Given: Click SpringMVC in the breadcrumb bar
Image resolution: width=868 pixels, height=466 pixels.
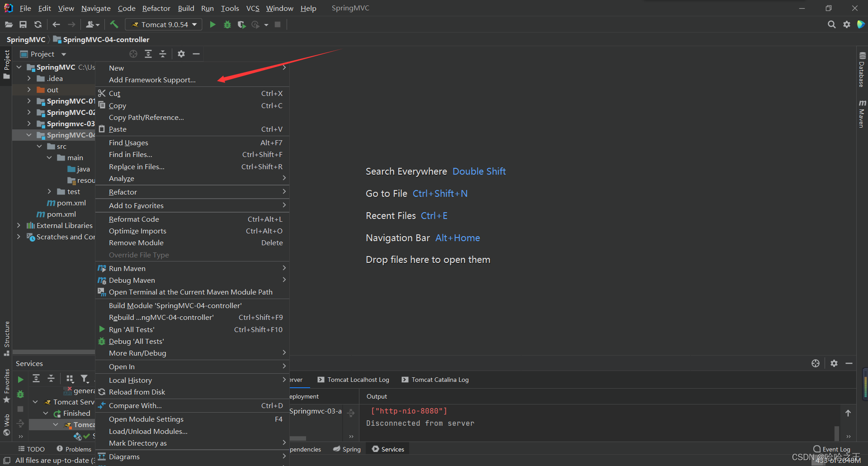Looking at the screenshot, I should (26, 39).
